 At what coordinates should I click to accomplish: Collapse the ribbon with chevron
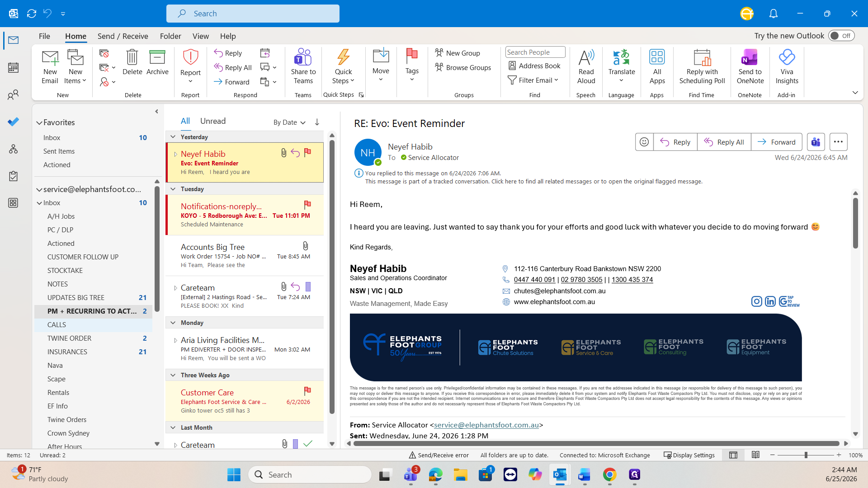coord(855,93)
